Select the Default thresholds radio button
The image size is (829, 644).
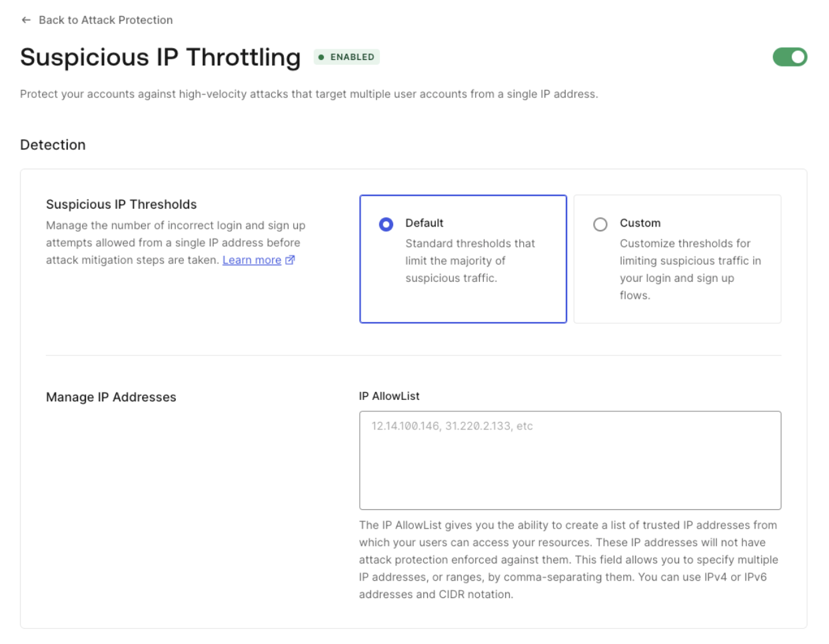(x=386, y=224)
